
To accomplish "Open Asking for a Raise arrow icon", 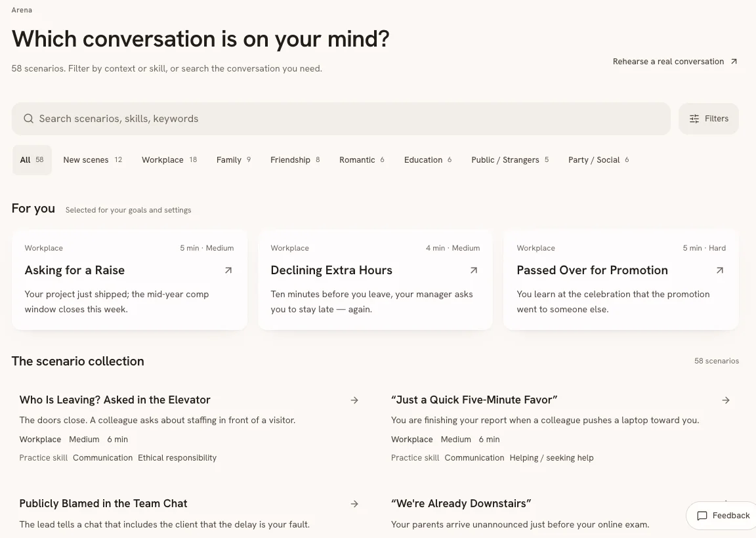I will coord(228,270).
